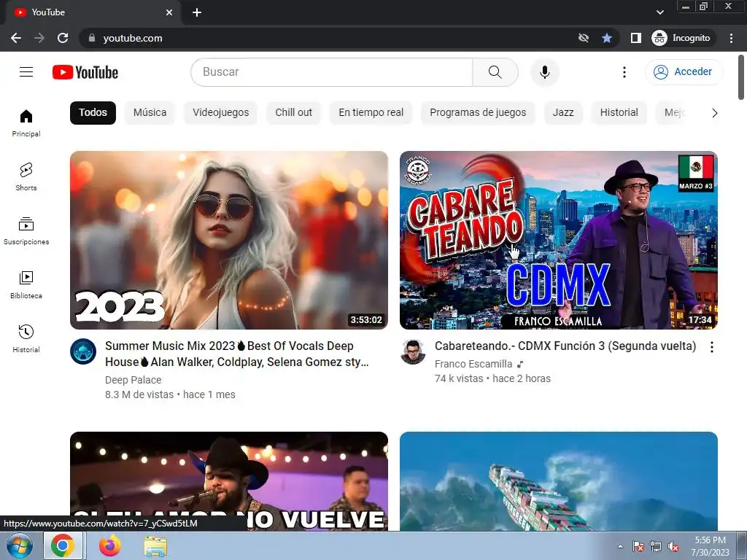Viewport: 747px width, 560px height.
Task: Open Suscripciones from the sidebar
Action: tap(26, 231)
